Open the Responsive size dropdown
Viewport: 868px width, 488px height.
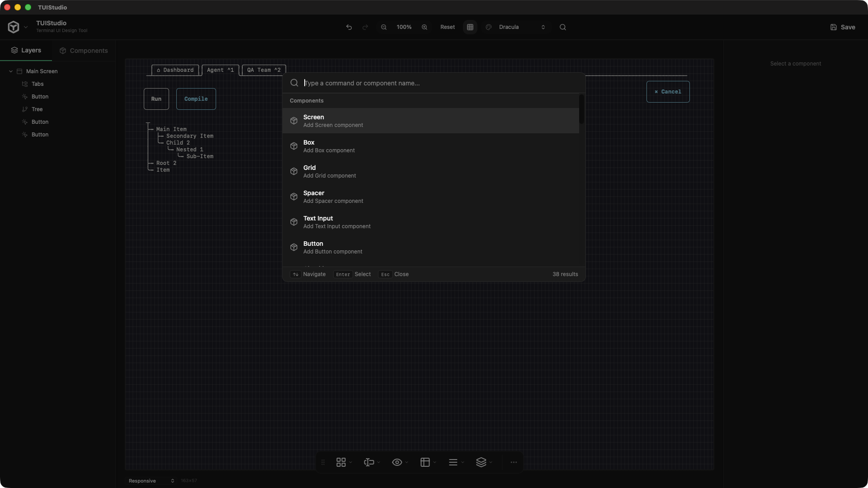point(151,481)
